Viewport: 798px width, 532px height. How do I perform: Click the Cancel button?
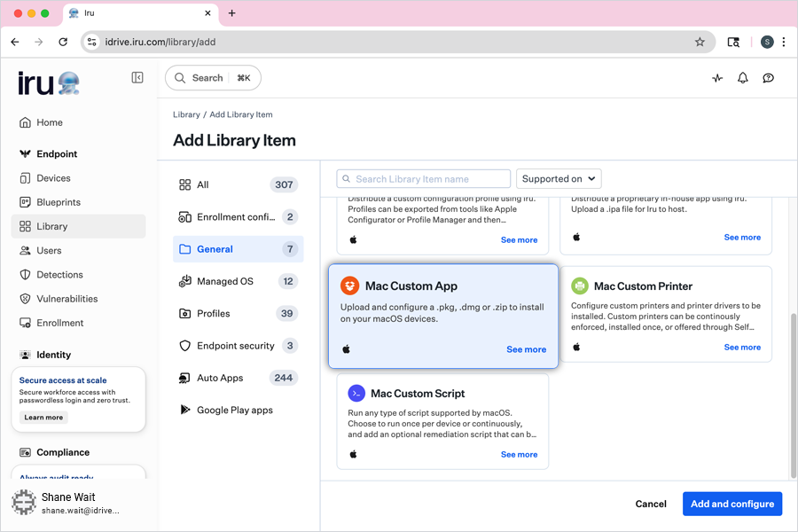651,504
